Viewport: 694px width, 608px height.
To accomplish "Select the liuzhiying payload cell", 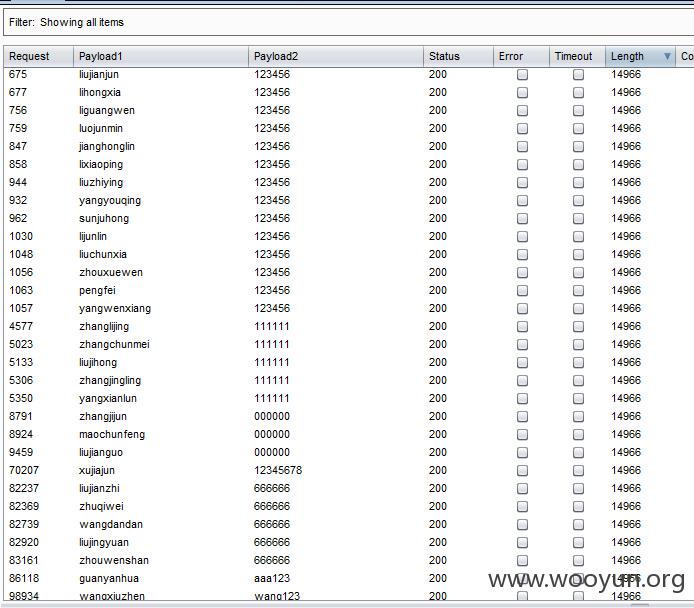I will click(101, 182).
